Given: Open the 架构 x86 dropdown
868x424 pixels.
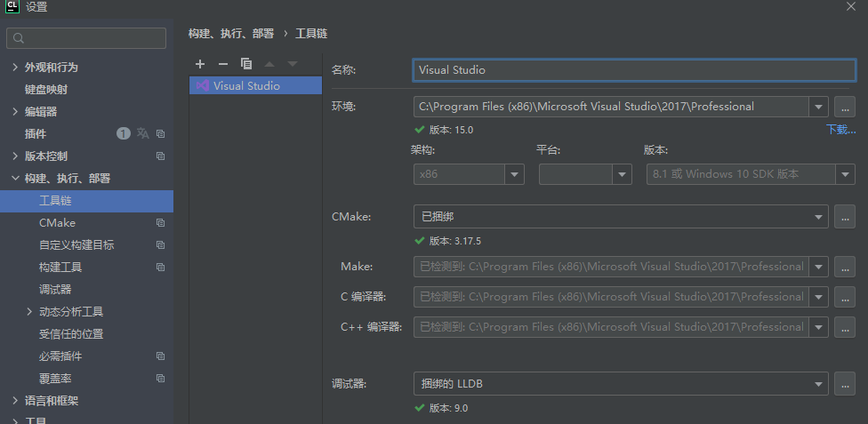Looking at the screenshot, I should [514, 174].
